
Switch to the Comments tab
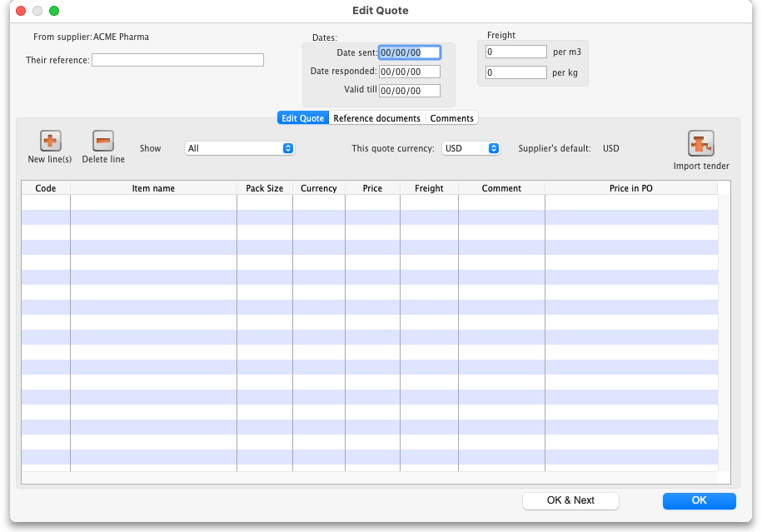[451, 118]
